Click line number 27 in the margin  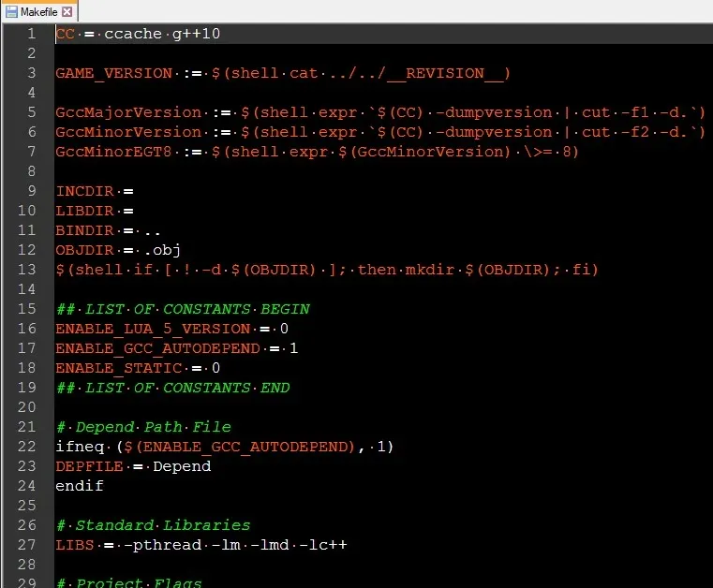point(26,544)
